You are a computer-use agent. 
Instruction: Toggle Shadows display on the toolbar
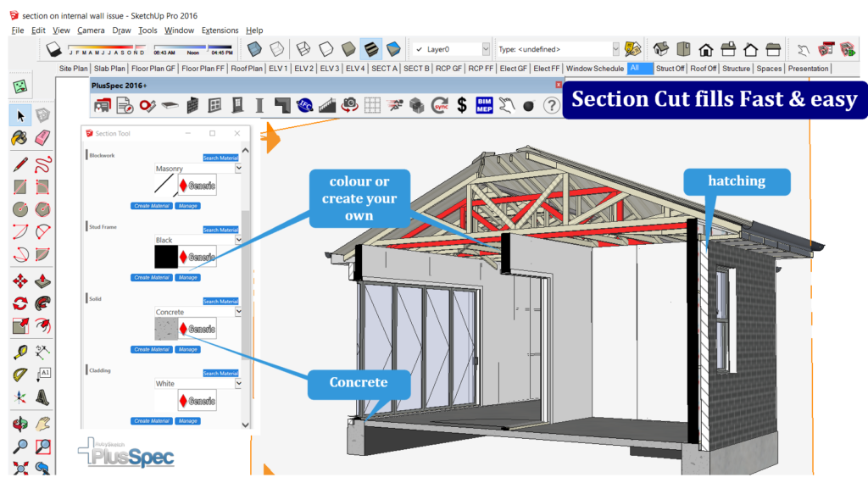point(53,49)
